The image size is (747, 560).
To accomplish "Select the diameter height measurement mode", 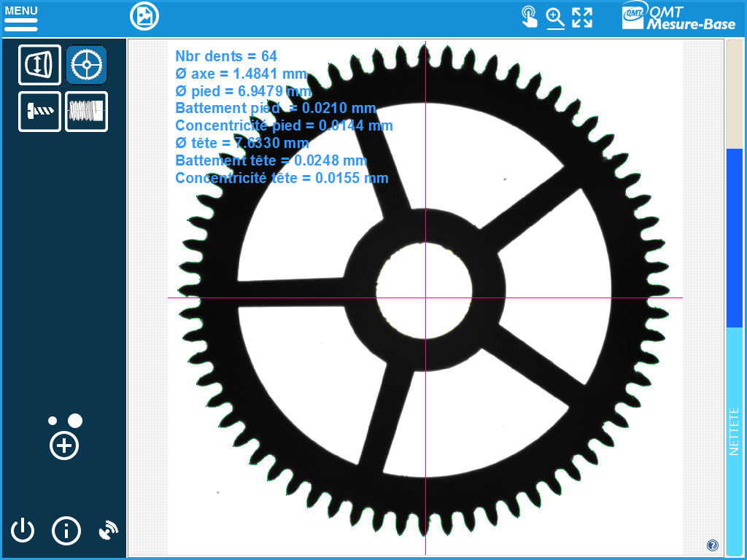I will click(x=39, y=65).
